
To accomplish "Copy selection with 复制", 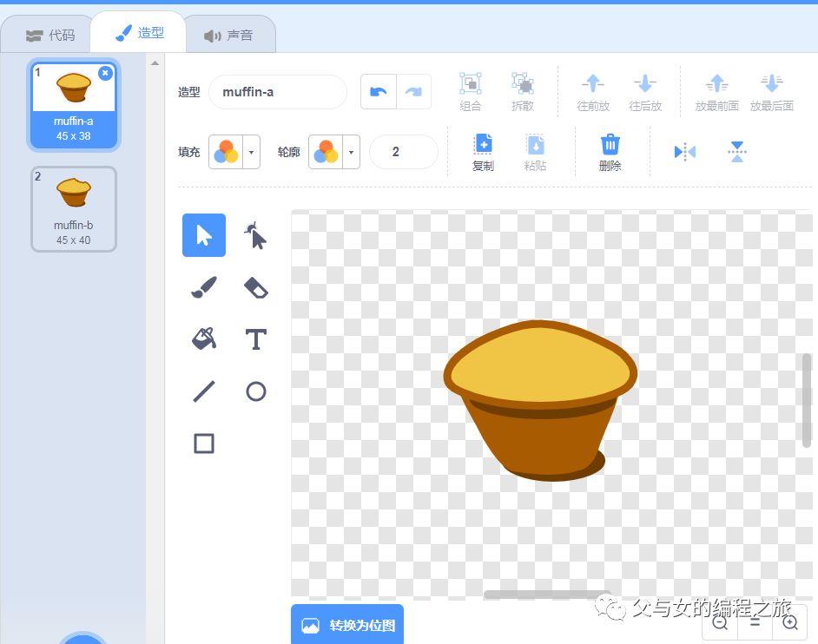I will (x=483, y=152).
